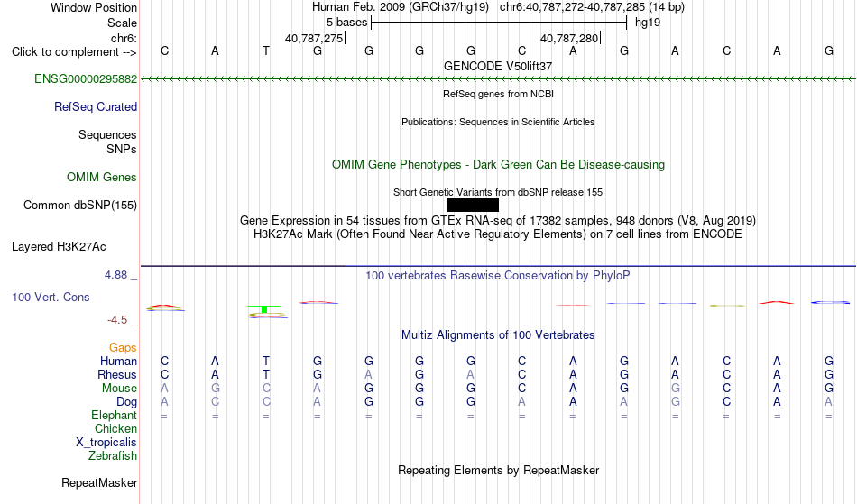
Task: Select the X_tropicalis species row label
Action: click(106, 443)
